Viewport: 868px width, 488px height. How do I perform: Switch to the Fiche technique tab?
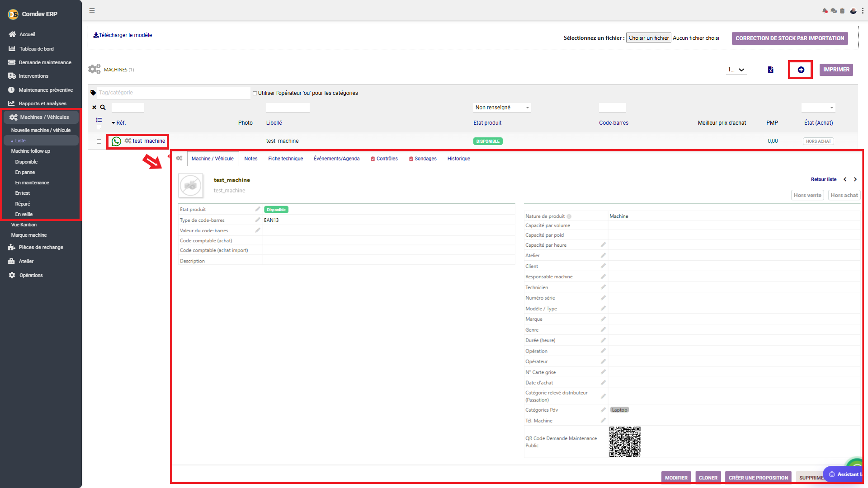pos(286,159)
